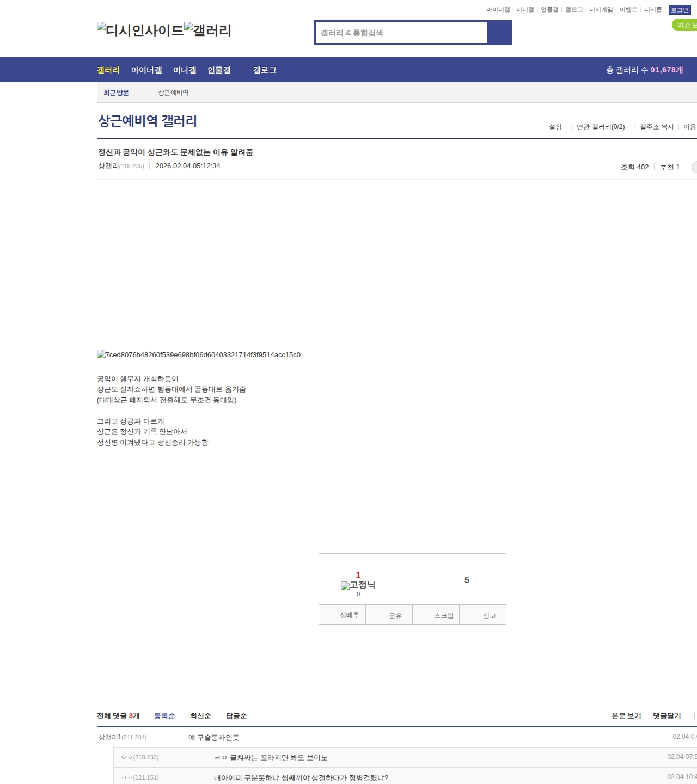Click the 실베추 button

[349, 615]
